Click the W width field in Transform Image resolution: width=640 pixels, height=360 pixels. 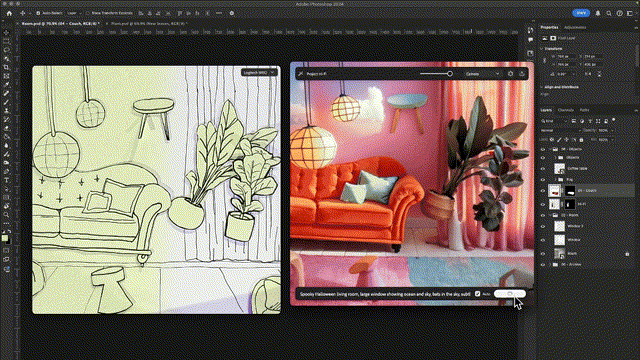coord(565,57)
